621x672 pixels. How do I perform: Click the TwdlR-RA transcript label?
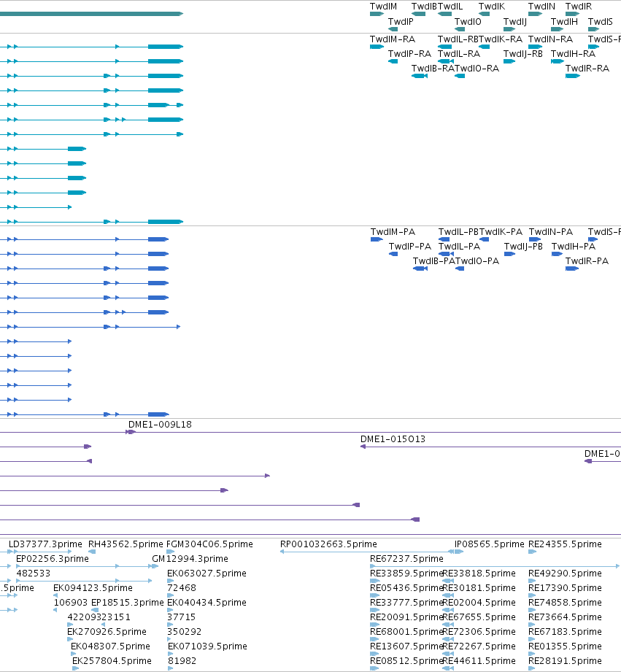tap(587, 68)
